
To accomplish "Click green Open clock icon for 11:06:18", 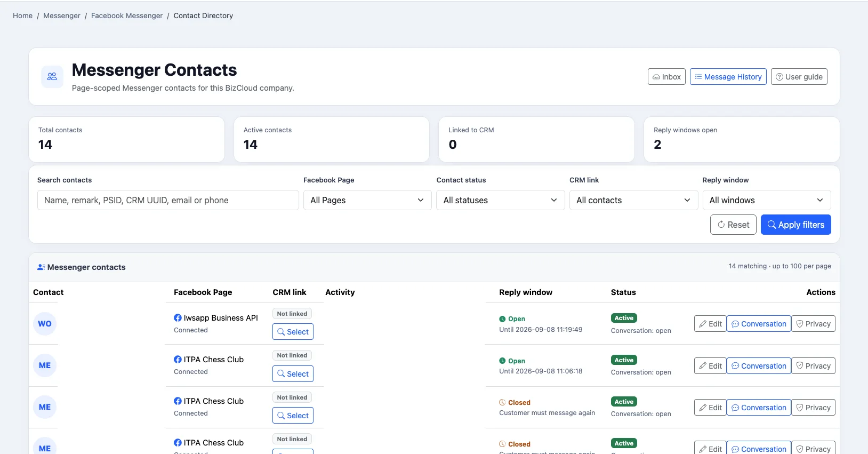I will click(x=502, y=361).
